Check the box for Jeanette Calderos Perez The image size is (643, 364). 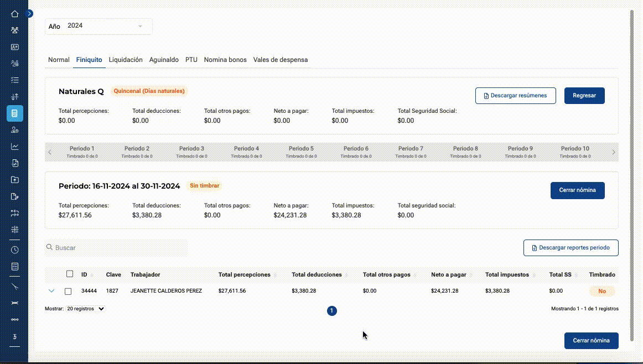(68, 292)
